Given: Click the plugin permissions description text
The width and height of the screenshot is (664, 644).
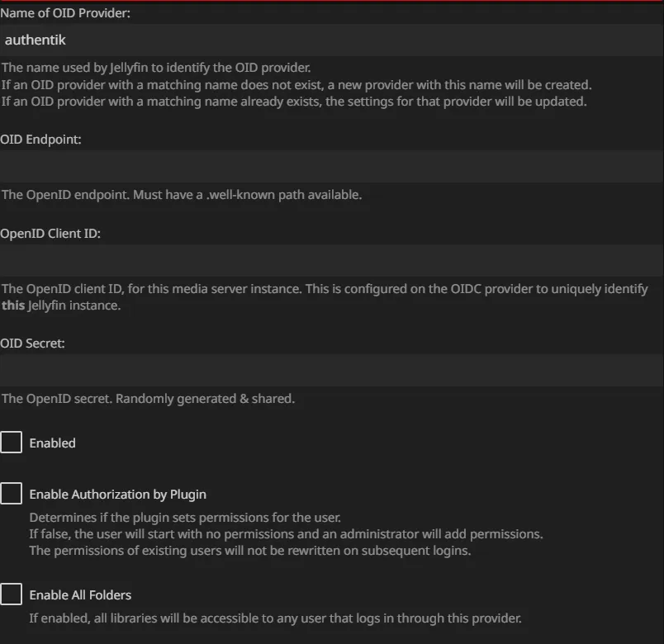Looking at the screenshot, I should tap(286, 534).
